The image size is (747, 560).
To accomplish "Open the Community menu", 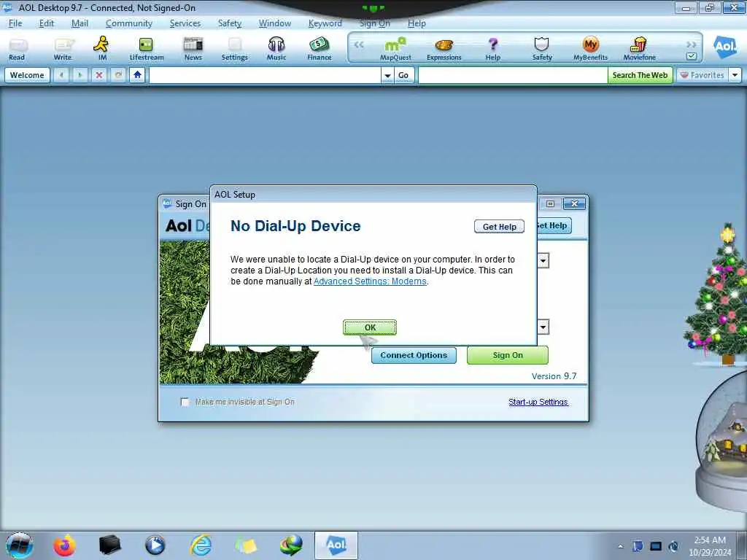I will [x=128, y=23].
